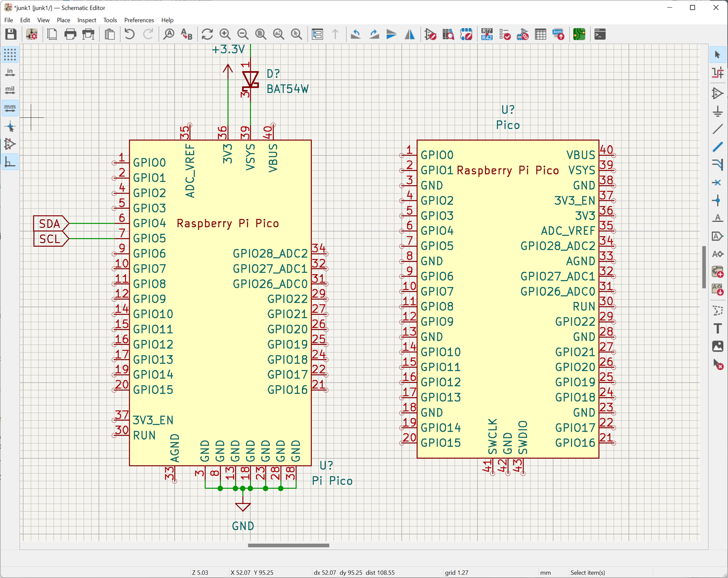The height and width of the screenshot is (578, 728).
Task: Refresh the schematic view
Action: 207,34
